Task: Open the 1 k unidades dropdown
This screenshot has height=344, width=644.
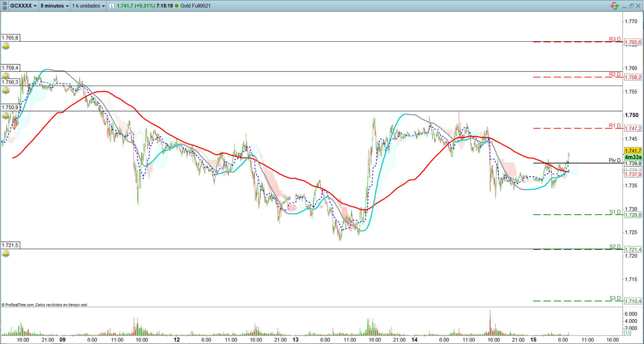Action: [89, 6]
